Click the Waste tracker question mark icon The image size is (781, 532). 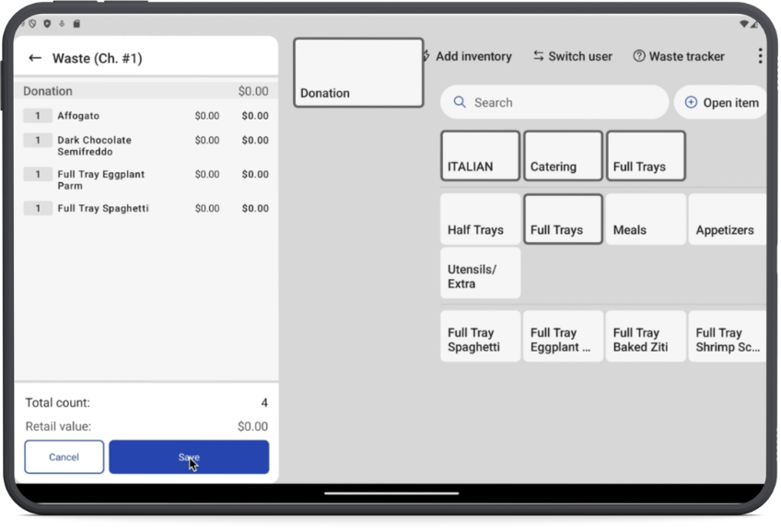tap(638, 56)
